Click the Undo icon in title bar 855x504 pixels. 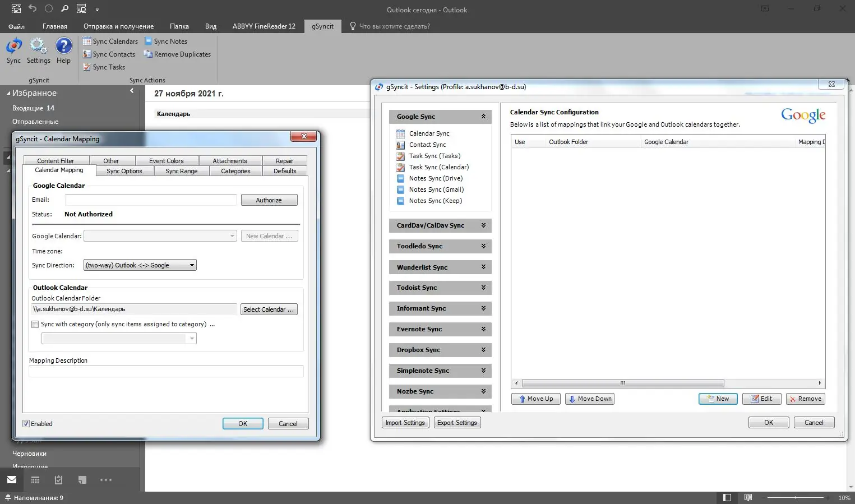click(x=32, y=8)
